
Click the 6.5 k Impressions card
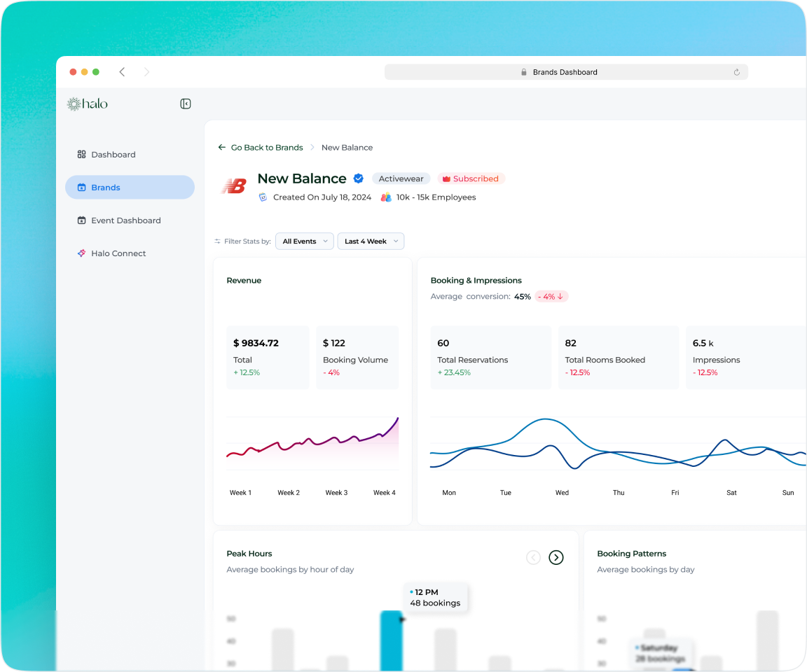pos(746,357)
